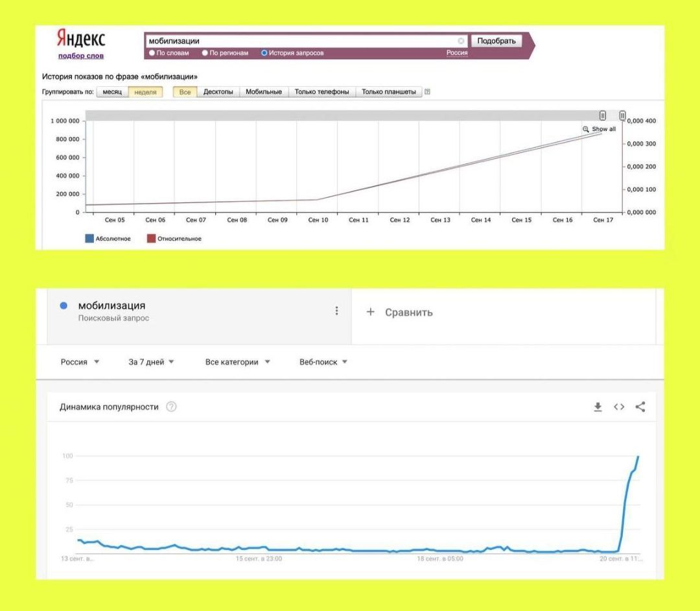700x611 pixels.
Task: Click the Show all magnifier on chart
Action: (x=586, y=129)
